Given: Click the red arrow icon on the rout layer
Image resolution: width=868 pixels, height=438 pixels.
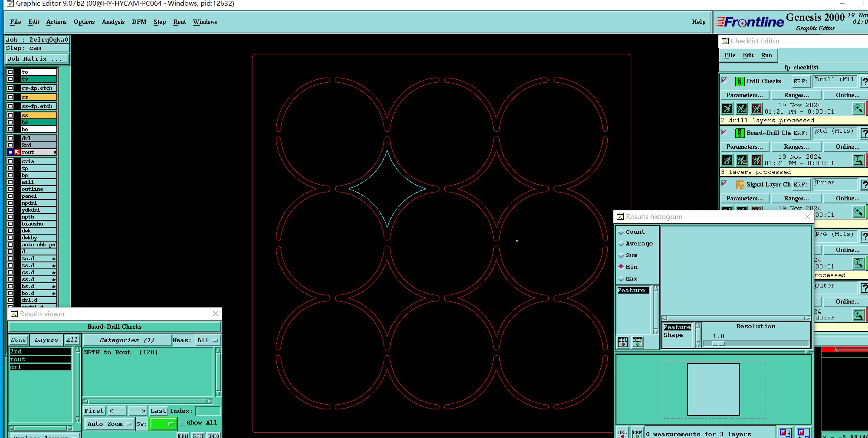Looking at the screenshot, I should pyautogui.click(x=17, y=152).
